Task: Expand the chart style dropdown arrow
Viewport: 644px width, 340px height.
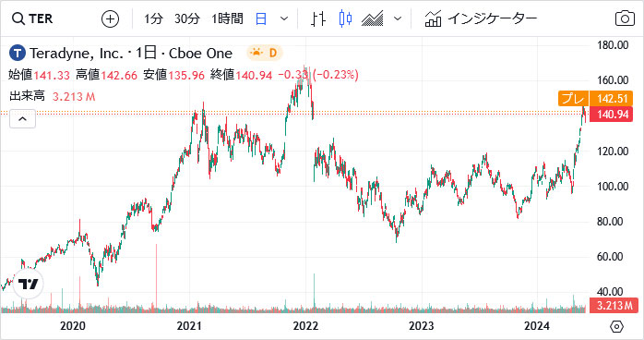Action: 397,18
